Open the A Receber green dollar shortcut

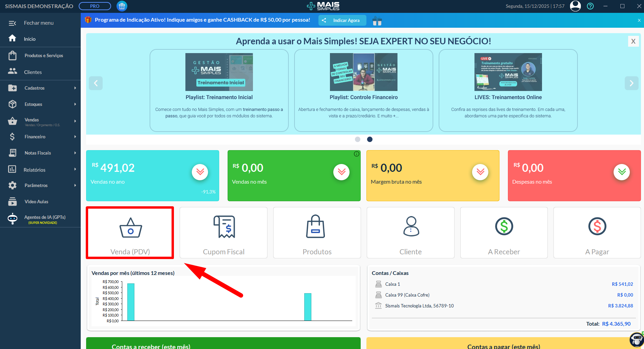coord(504,233)
